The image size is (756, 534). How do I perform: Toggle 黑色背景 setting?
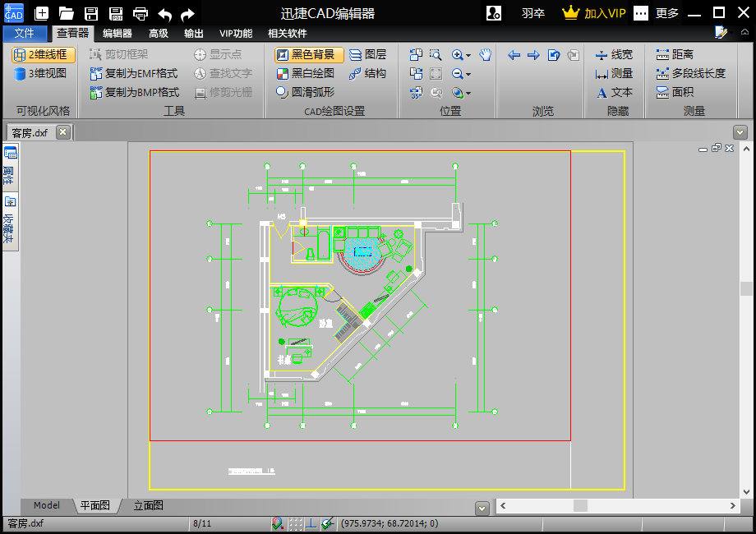tap(309, 54)
